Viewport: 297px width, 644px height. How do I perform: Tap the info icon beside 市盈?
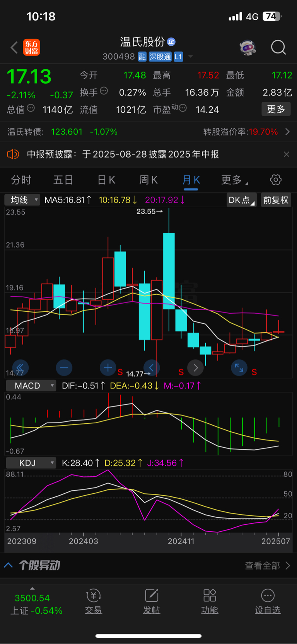click(x=183, y=108)
